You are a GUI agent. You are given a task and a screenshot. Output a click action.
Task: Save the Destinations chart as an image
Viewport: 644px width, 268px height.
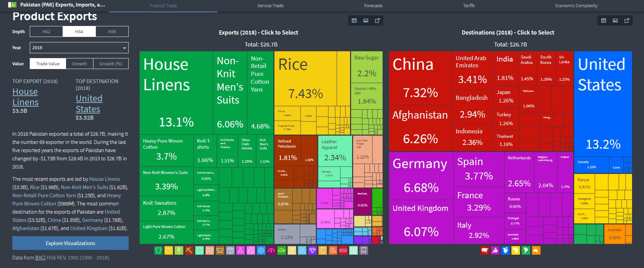615,21
